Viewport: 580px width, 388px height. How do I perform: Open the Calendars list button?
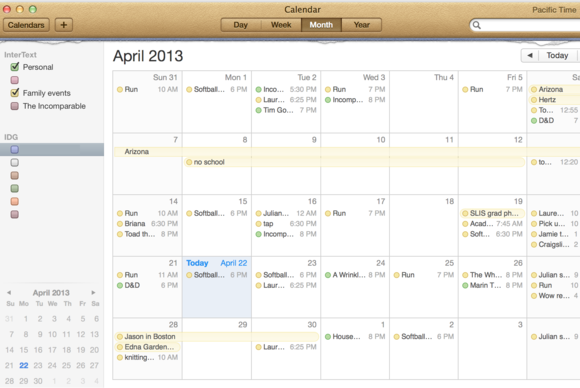click(x=26, y=25)
